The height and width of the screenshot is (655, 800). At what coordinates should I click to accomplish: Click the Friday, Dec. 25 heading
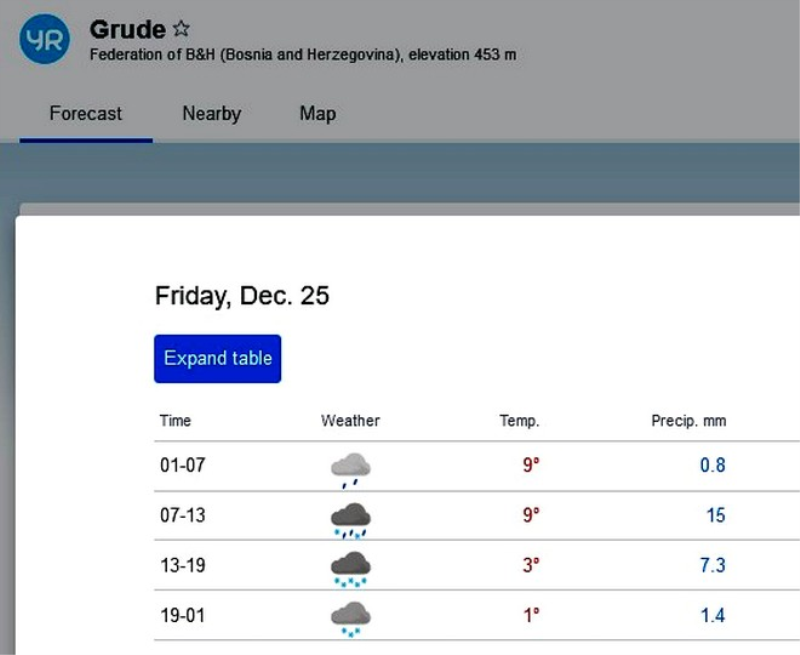tap(242, 296)
